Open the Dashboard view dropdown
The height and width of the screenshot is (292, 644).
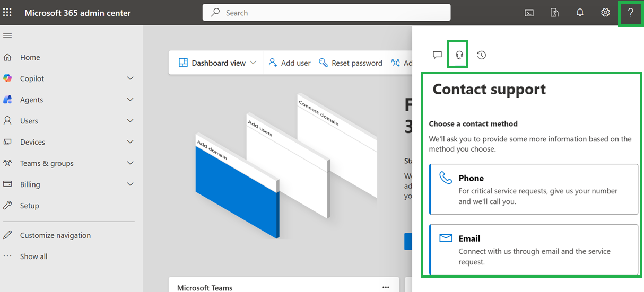pos(217,63)
